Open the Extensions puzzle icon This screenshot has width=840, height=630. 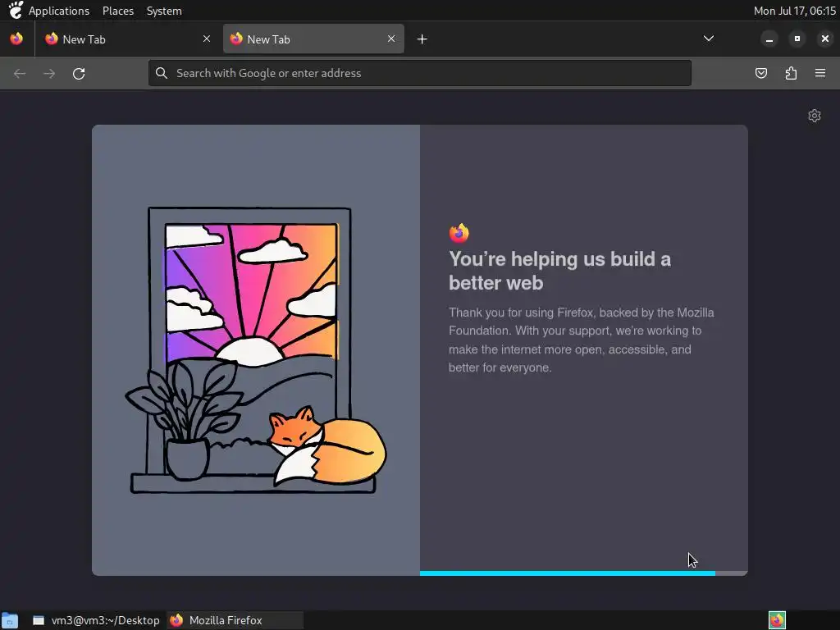pyautogui.click(x=791, y=73)
